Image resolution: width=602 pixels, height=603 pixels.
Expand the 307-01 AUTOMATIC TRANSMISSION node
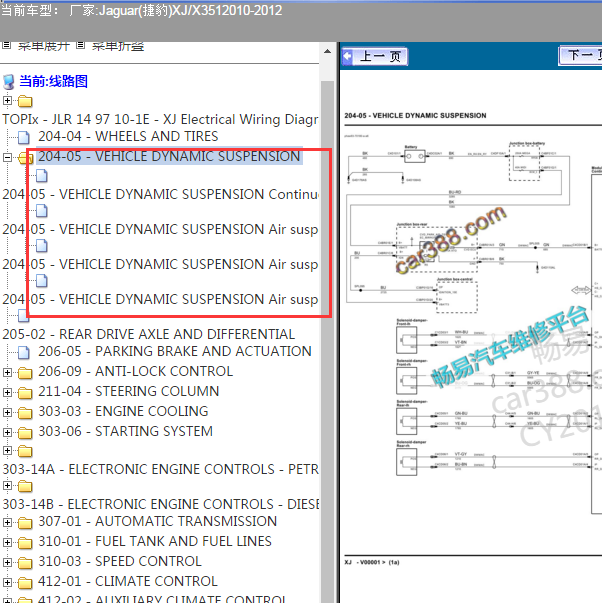tap(7, 522)
